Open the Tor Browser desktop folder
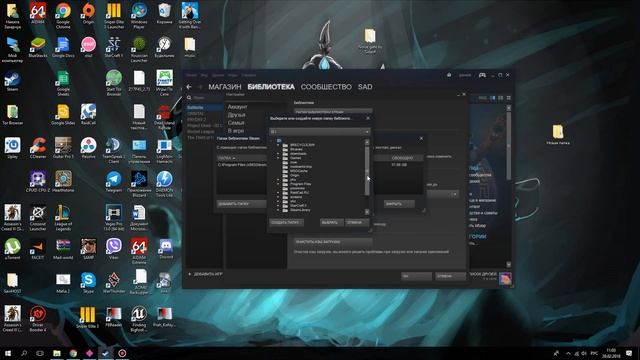The width and height of the screenshot is (640, 360). (x=12, y=115)
